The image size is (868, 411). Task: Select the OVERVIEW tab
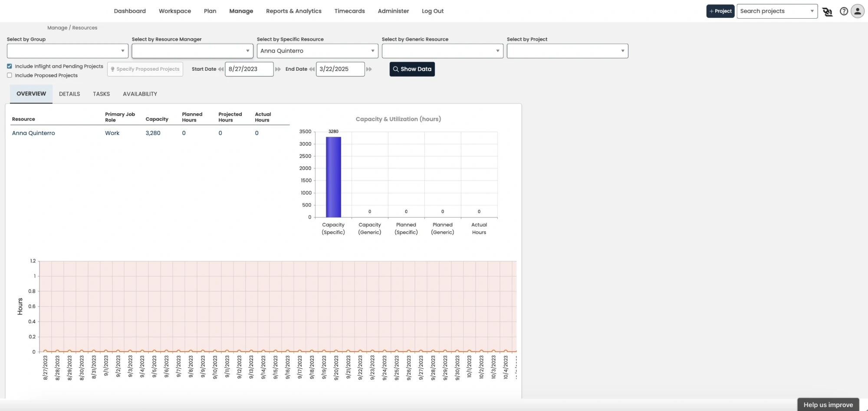pyautogui.click(x=31, y=94)
